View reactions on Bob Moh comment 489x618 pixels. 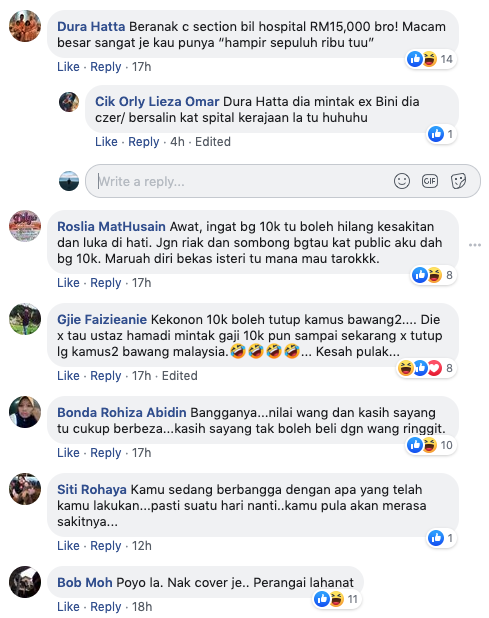click(x=338, y=599)
